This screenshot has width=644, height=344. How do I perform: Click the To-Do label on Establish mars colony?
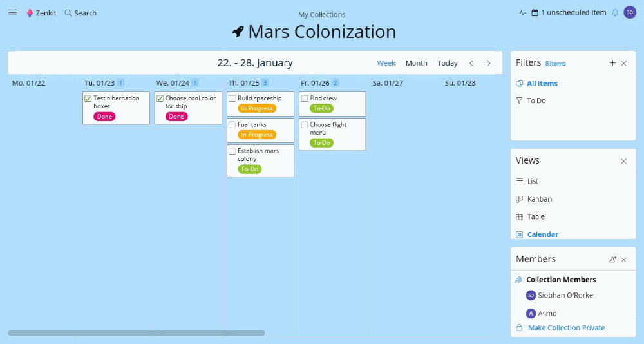(249, 169)
